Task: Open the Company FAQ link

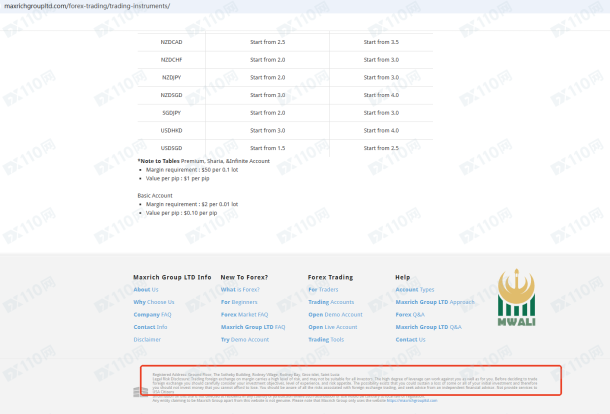Action: (152, 314)
